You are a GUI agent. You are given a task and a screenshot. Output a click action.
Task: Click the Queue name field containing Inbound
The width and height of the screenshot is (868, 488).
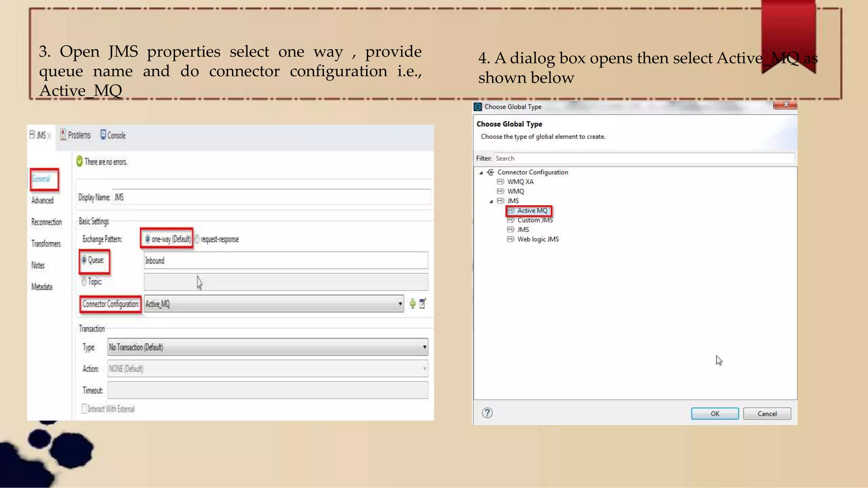(286, 260)
